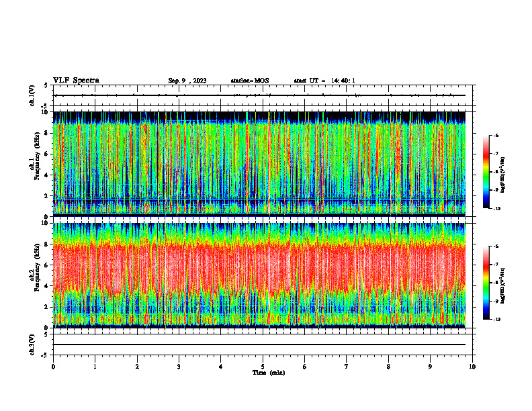Click the "ch.3(V)" voltage axis label
Screen dimensions: 532x411
click(32, 345)
